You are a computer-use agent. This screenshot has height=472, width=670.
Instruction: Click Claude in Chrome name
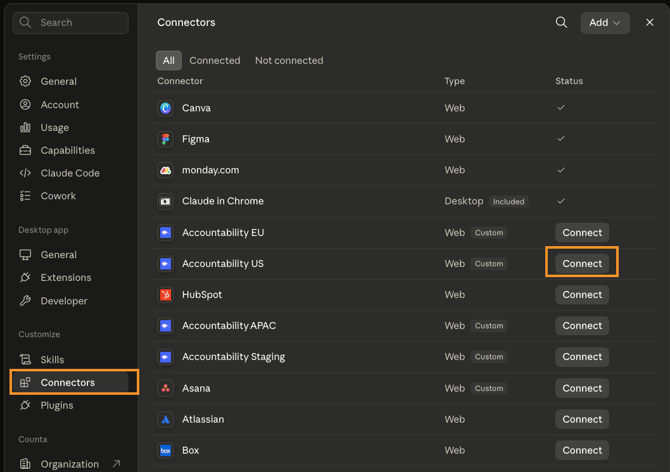(x=223, y=201)
